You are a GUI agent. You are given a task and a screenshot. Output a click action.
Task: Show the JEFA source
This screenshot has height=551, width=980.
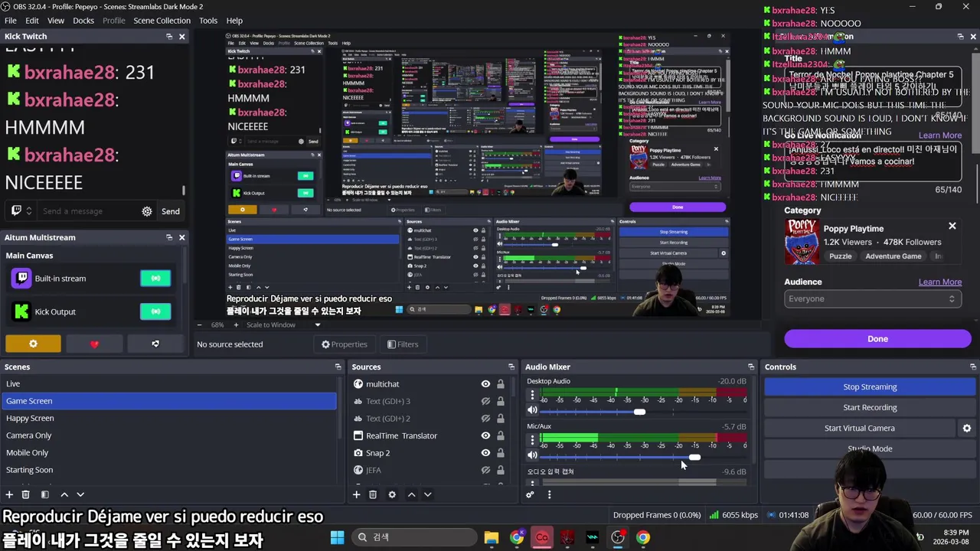pos(485,470)
